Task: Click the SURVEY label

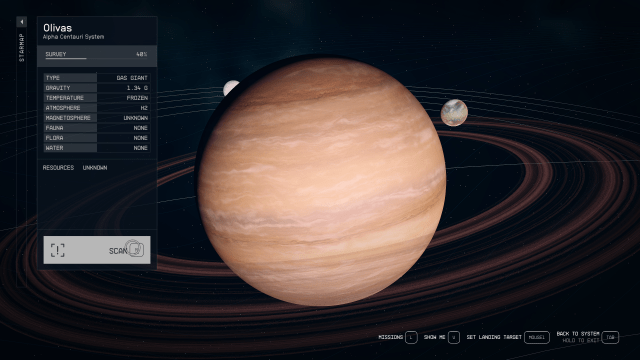Action: [x=56, y=54]
